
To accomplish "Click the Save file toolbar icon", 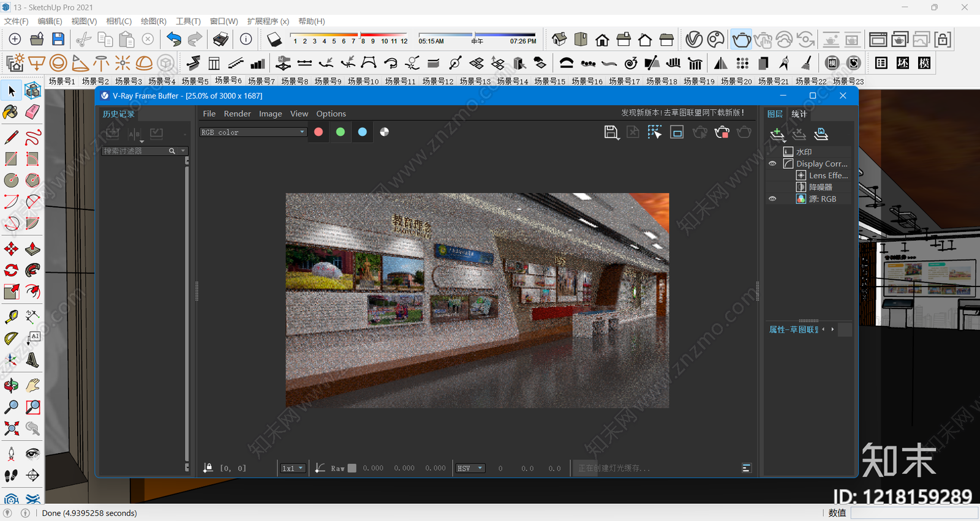I will [x=58, y=40].
